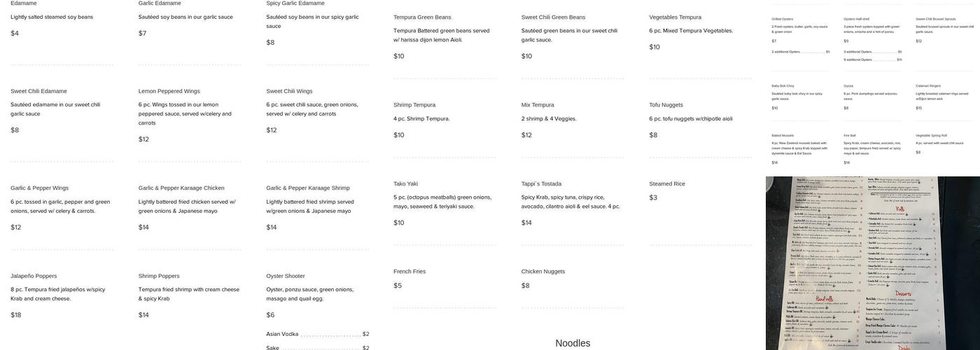Click the Oyster Shooter title
This screenshot has height=350, width=980.
(285, 276)
